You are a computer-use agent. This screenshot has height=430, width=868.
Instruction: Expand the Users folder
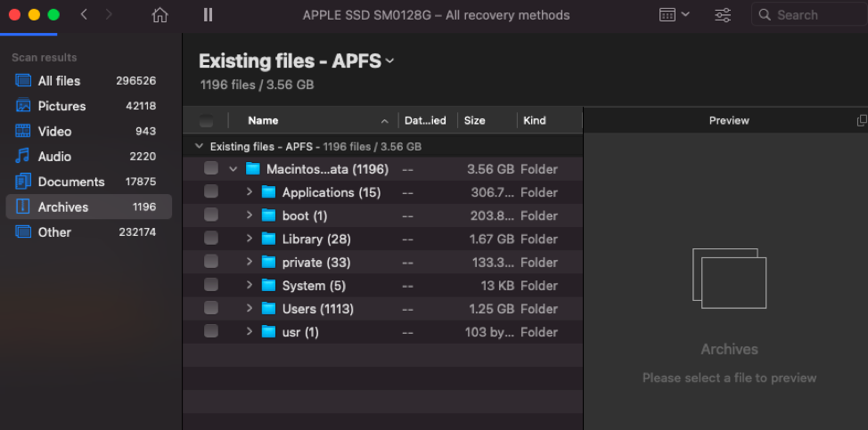click(250, 308)
